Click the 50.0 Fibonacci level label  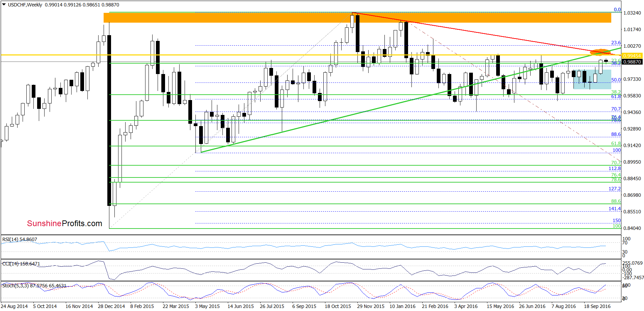coord(616,80)
